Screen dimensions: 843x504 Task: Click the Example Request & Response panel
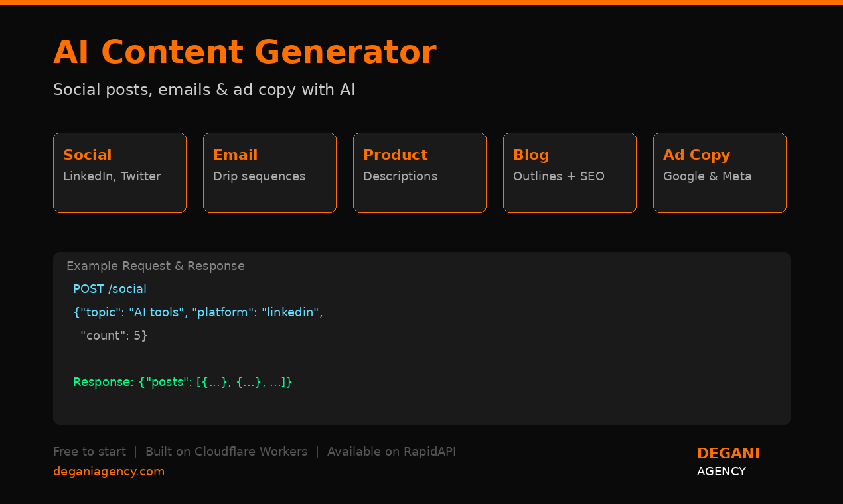421,338
